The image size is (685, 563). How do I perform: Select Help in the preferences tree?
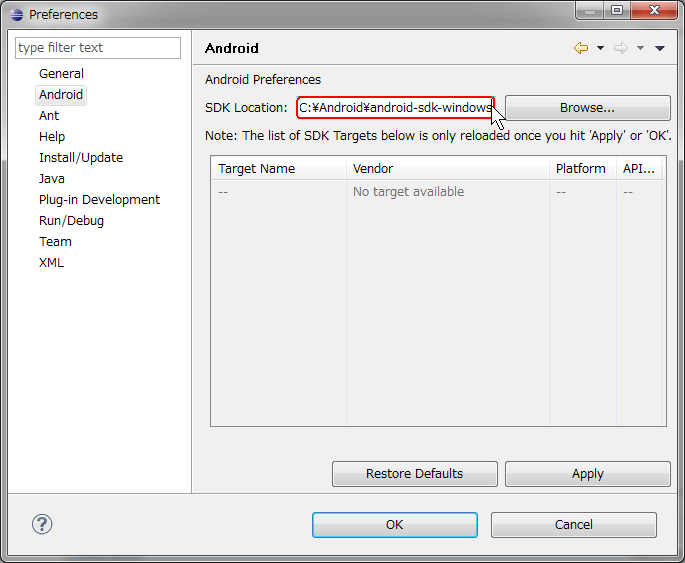click(x=52, y=137)
